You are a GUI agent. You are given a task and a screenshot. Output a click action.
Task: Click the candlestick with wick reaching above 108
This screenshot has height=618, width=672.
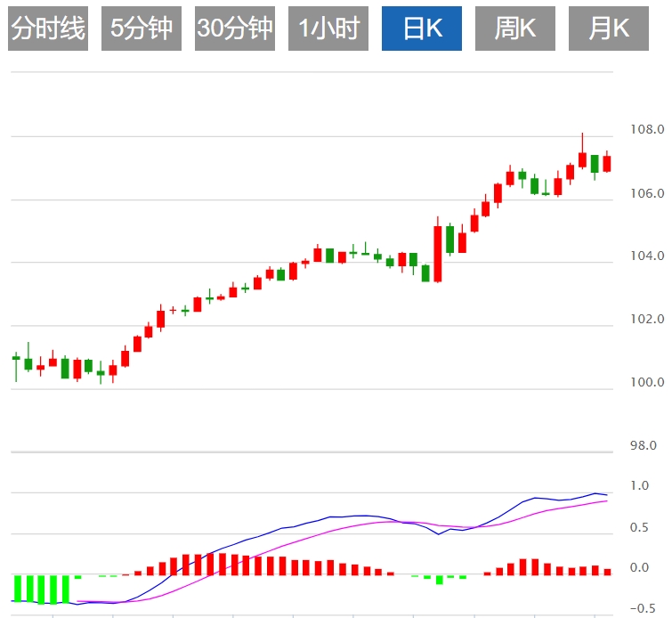582,159
